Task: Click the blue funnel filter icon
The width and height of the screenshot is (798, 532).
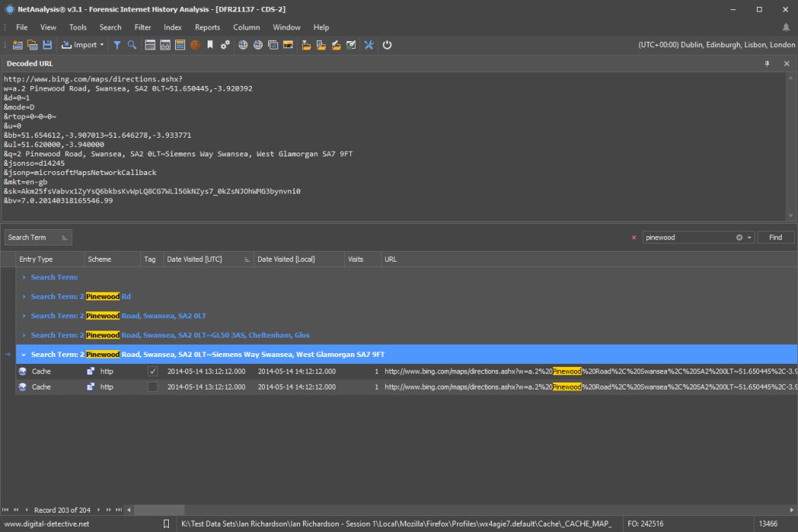Action: 117,45
